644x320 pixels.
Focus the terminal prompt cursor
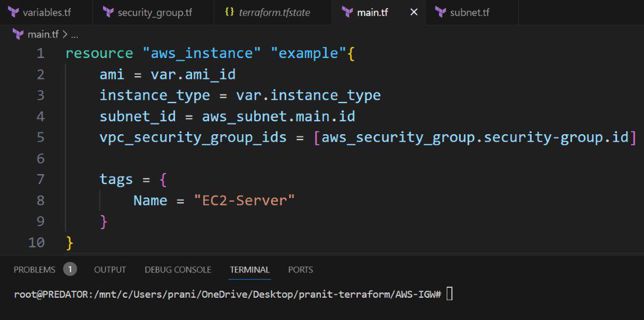[449, 294]
